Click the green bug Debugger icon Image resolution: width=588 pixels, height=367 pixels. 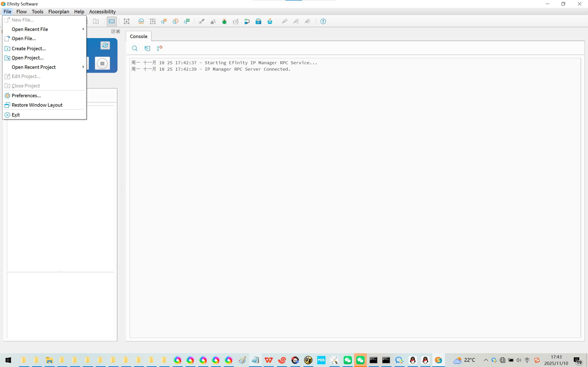click(x=224, y=22)
